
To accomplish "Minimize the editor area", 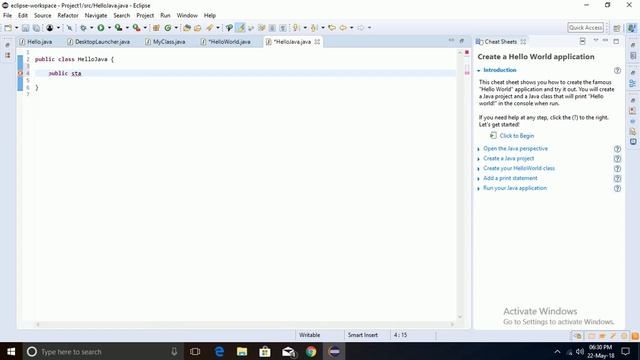I will (451, 40).
